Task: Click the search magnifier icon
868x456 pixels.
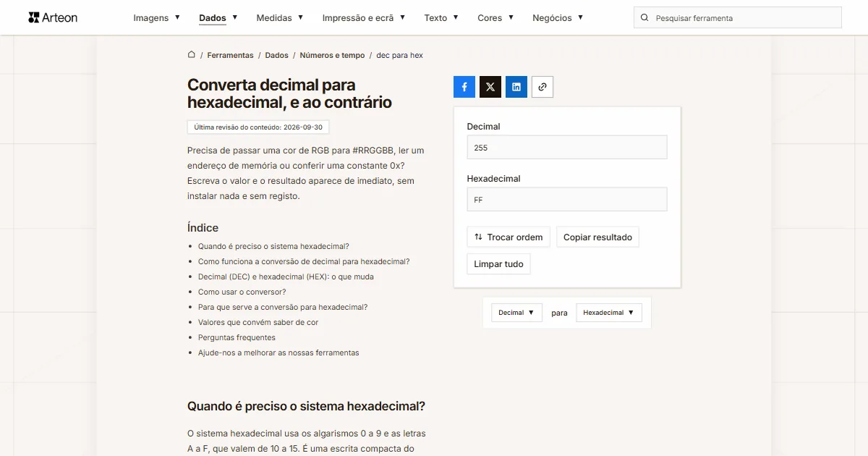Action: coord(644,17)
